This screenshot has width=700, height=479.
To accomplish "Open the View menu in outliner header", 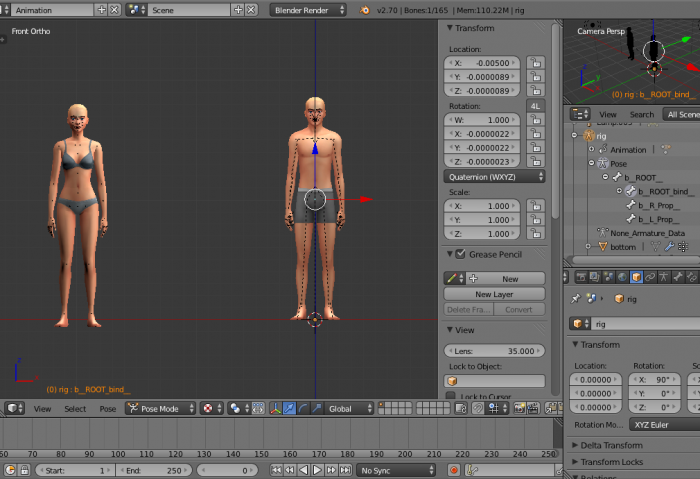I will coord(607,114).
